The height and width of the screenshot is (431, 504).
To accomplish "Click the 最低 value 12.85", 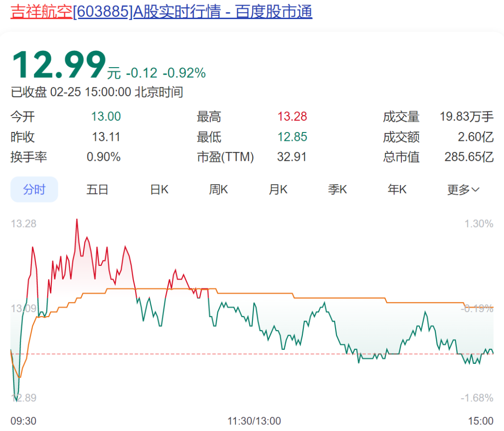I will click(292, 137).
